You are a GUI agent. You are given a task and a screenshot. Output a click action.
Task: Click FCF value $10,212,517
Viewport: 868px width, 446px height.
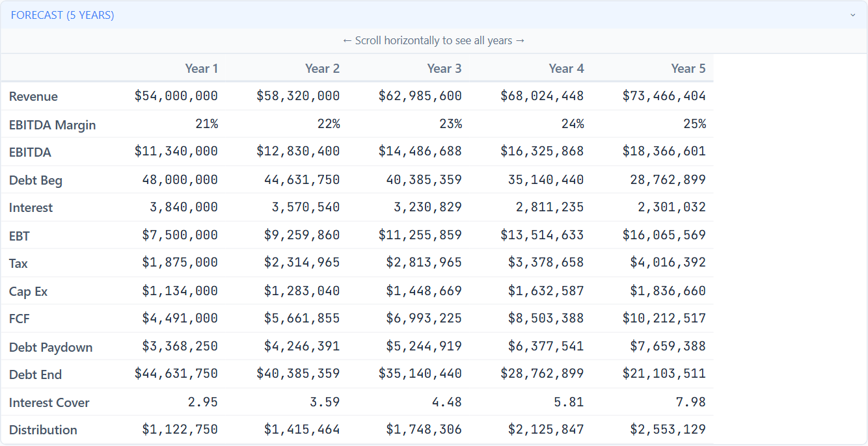point(664,318)
